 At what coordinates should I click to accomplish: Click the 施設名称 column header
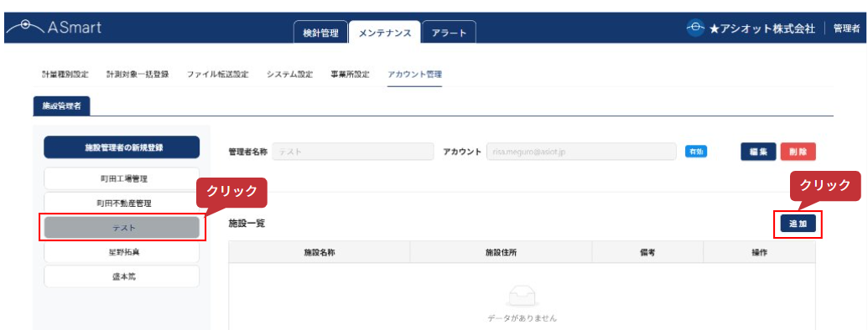(320, 252)
